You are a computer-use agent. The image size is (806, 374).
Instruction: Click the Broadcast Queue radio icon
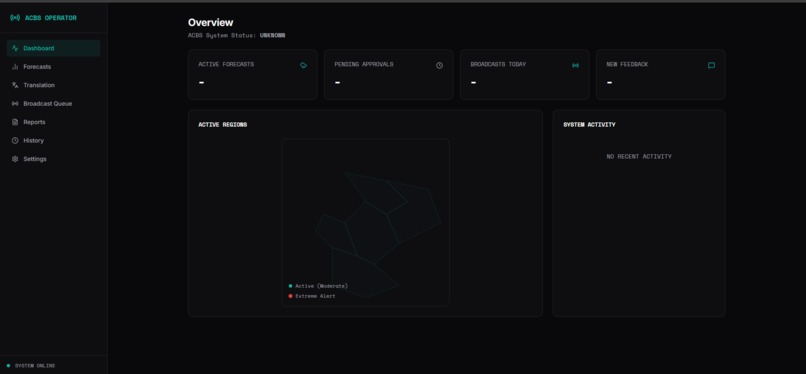(x=15, y=104)
